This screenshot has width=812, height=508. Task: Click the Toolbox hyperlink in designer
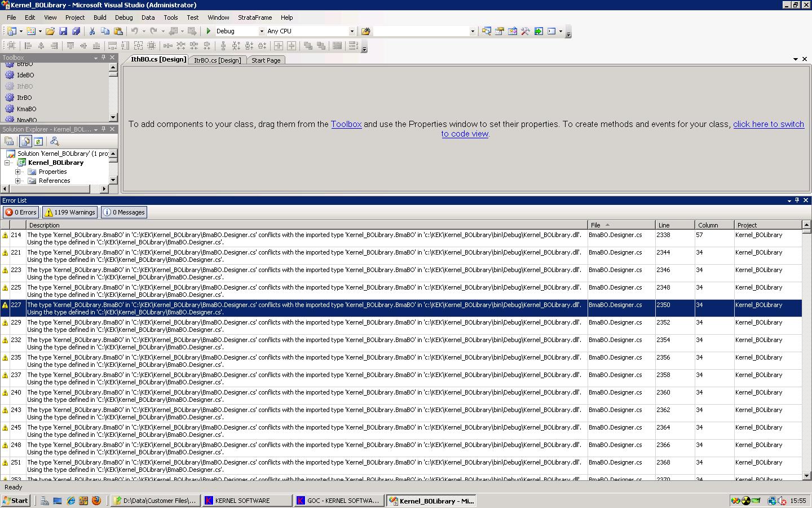(346, 124)
